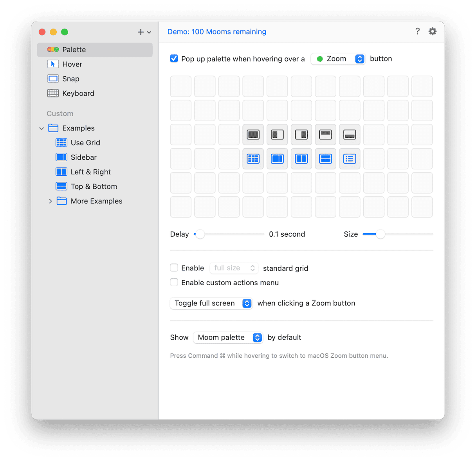Image resolution: width=476 pixels, height=461 pixels.
Task: Select the Top & Bottom custom action
Action: [x=95, y=186]
